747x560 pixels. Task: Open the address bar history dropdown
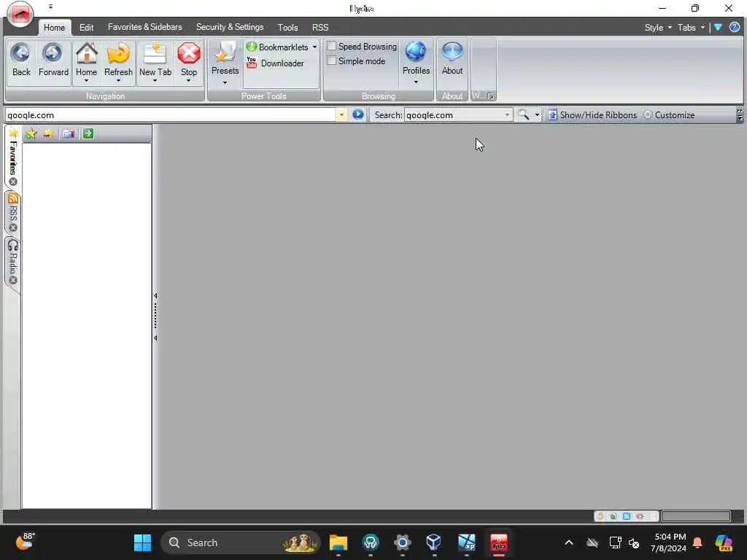click(341, 114)
